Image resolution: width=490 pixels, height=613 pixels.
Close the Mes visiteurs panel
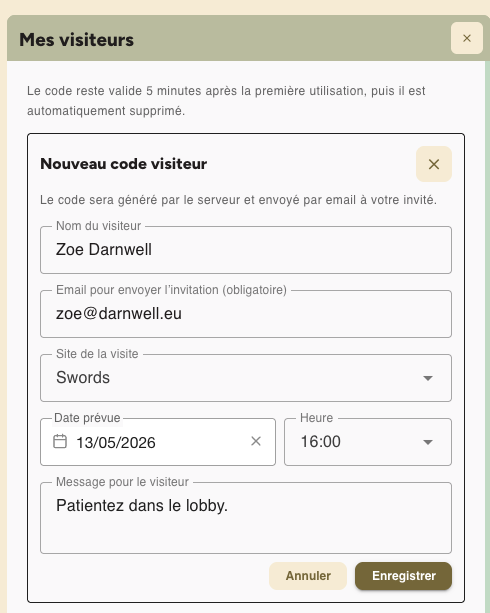[x=467, y=38]
